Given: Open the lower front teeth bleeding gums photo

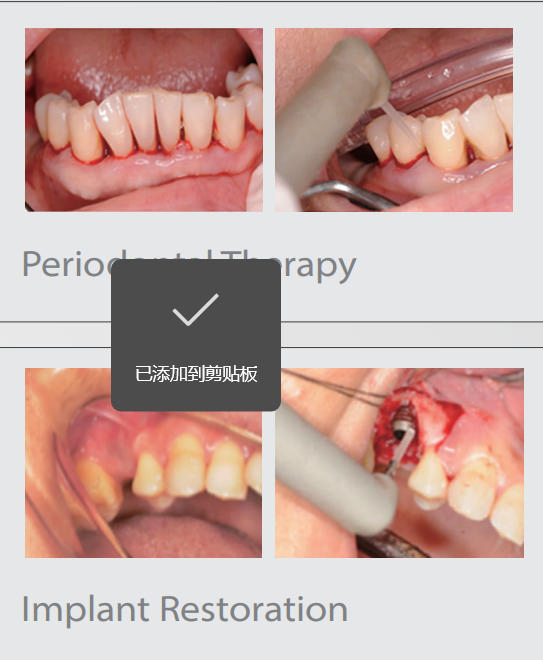Looking at the screenshot, I should coord(144,120).
